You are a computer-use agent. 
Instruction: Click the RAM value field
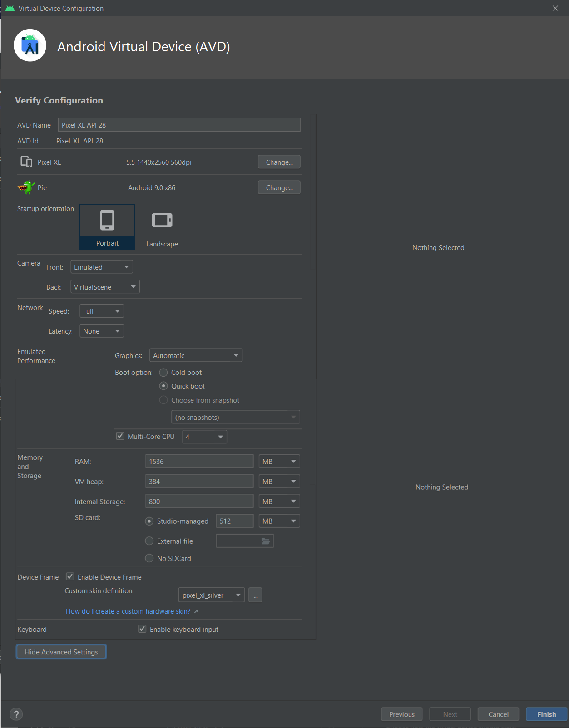coord(199,462)
